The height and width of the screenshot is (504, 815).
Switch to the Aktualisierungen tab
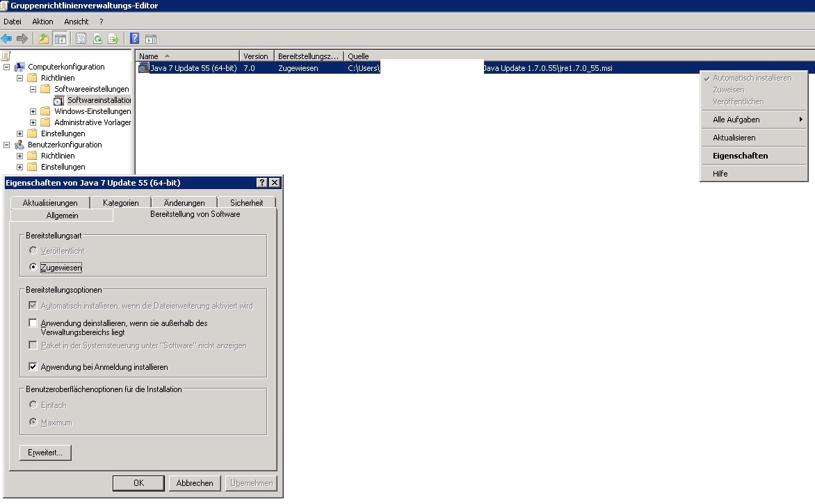pos(50,202)
